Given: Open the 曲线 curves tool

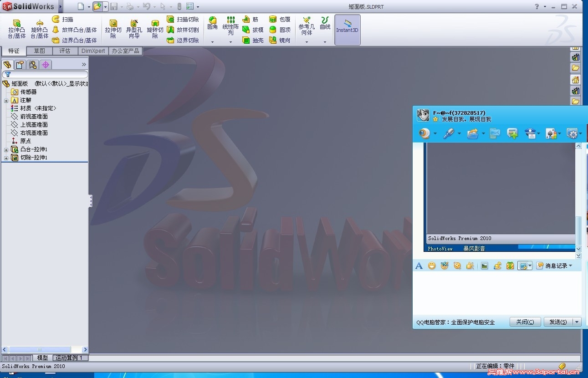Looking at the screenshot, I should coord(325,23).
